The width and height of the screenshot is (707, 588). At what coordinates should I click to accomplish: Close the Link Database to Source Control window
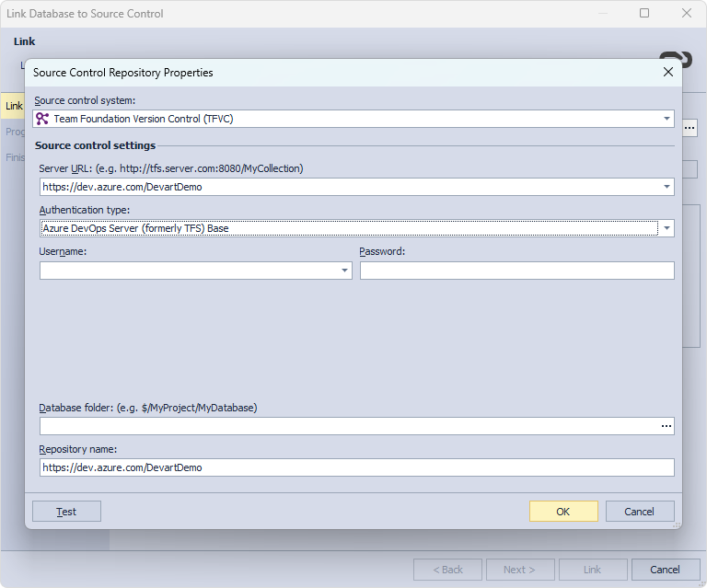point(686,13)
